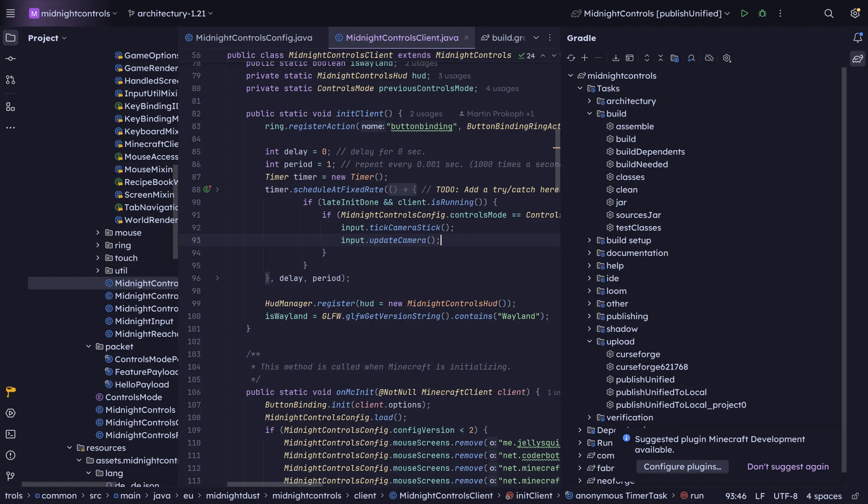
Task: Run MidnightControls publishUnified configuration
Action: [x=744, y=14]
